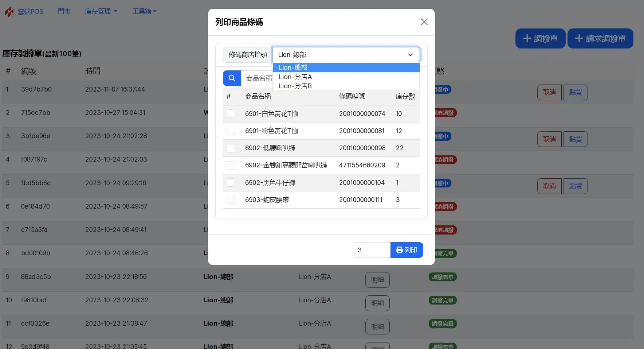This screenshot has height=349, width=644.
Task: Choose Lion-分店A from the dropdown list
Action: point(295,77)
